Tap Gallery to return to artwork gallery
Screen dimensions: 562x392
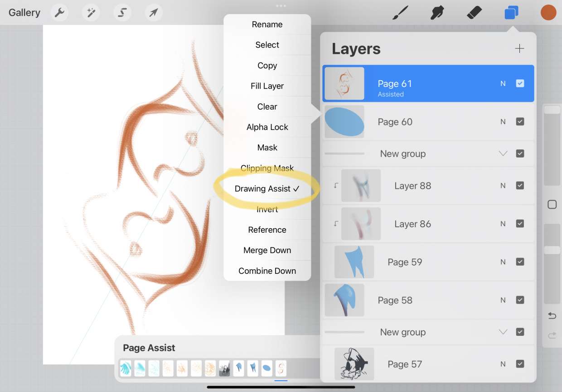tap(24, 12)
